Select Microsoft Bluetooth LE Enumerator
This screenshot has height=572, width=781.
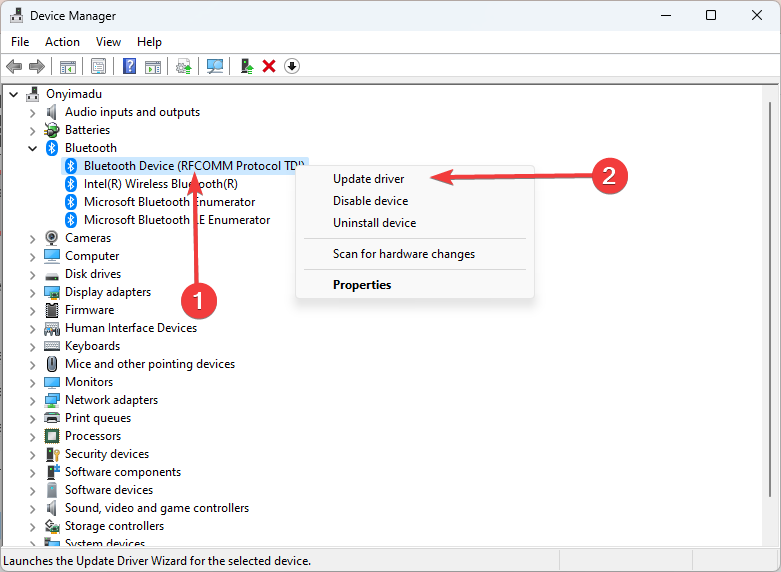(177, 220)
